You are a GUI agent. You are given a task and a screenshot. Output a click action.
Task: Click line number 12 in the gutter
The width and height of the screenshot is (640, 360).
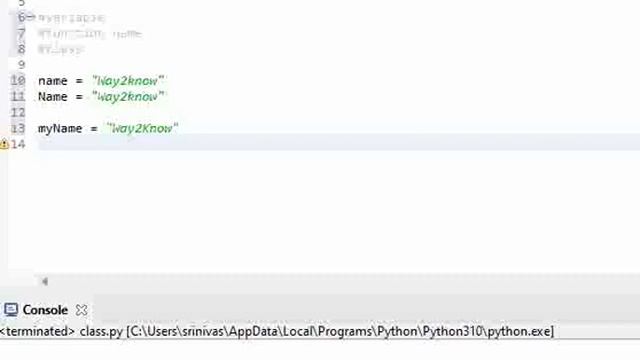(x=18, y=112)
